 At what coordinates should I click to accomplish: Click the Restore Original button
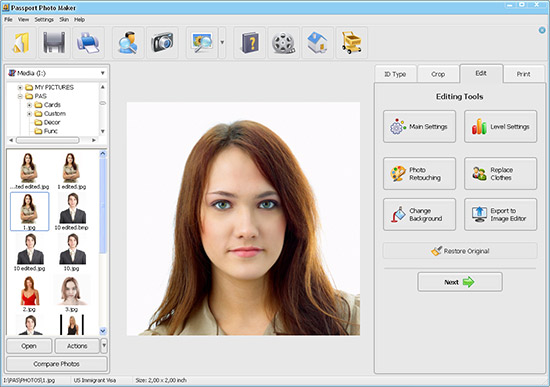[460, 251]
